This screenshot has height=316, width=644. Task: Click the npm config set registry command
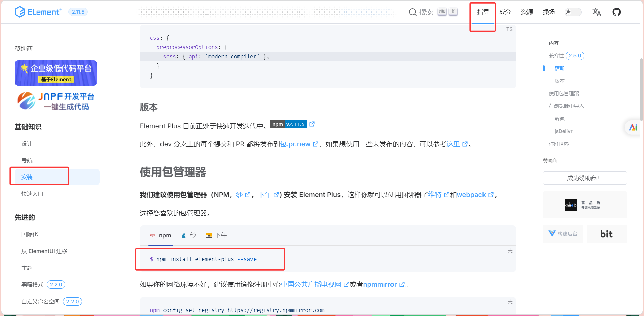(x=237, y=310)
